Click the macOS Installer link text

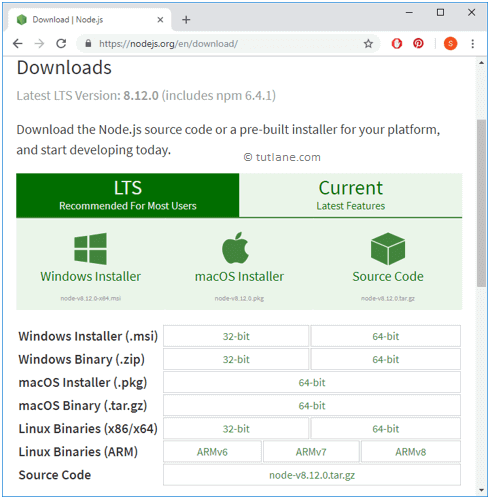pyautogui.click(x=239, y=277)
